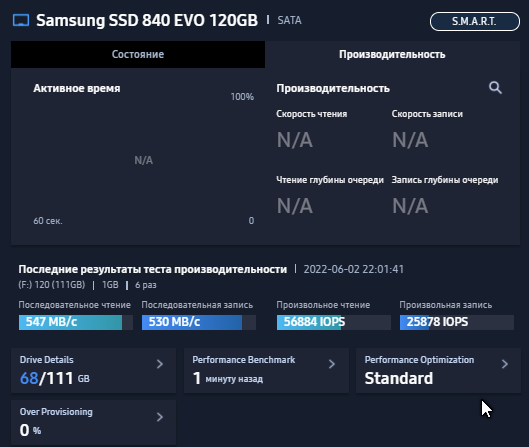Click the Произвольная запись label
This screenshot has width=529, height=447.
(x=446, y=305)
